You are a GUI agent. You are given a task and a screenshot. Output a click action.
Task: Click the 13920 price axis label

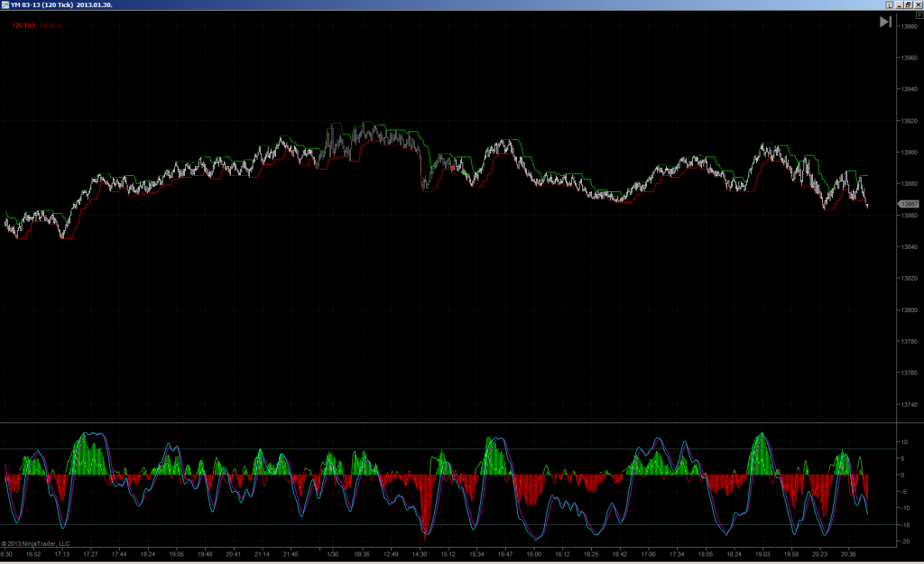(x=909, y=121)
